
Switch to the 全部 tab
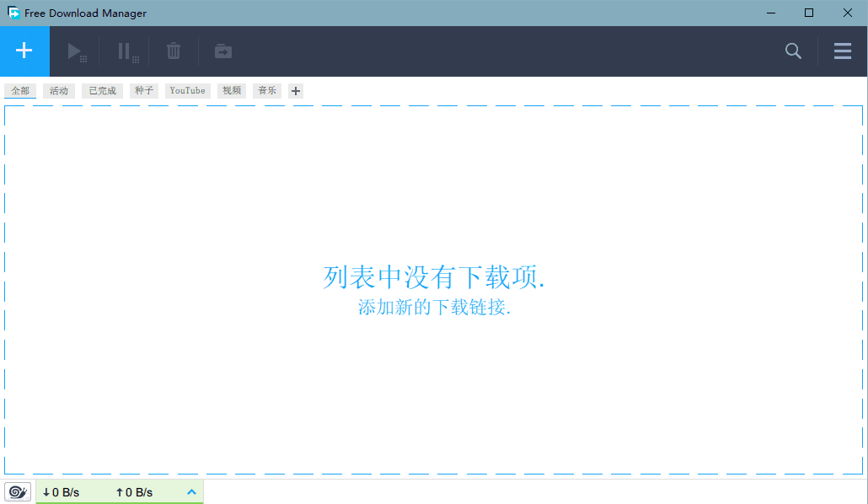click(19, 90)
